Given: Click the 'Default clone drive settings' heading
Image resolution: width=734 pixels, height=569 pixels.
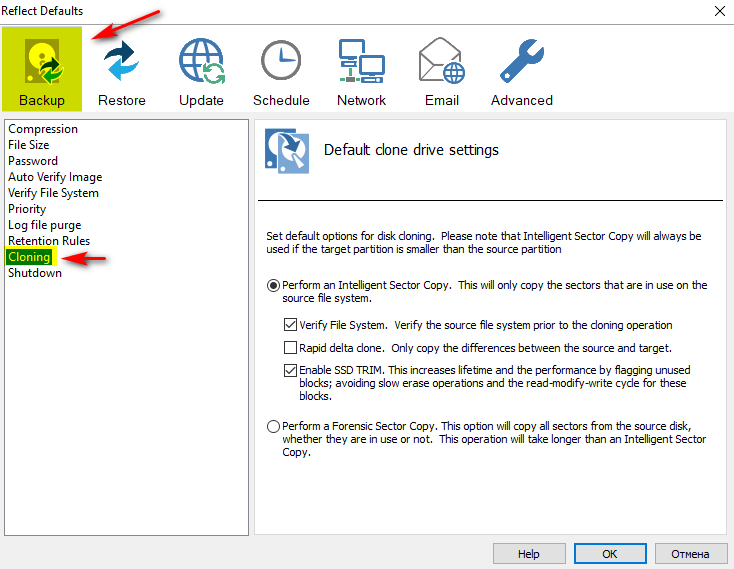Looking at the screenshot, I should pos(411,150).
